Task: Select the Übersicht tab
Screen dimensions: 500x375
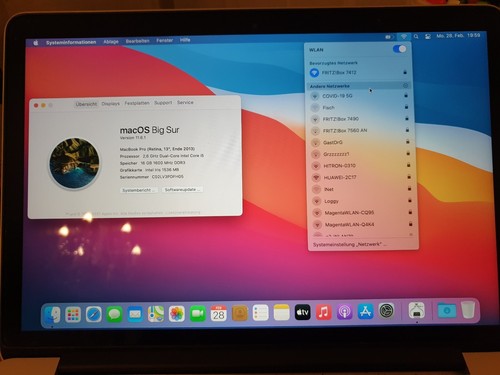Action: (x=86, y=104)
